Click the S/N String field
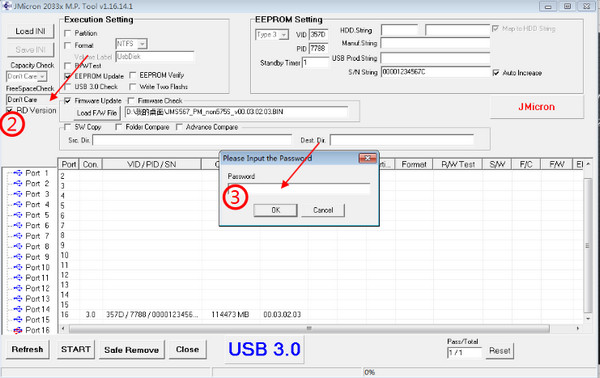600x378 pixels. coord(435,72)
